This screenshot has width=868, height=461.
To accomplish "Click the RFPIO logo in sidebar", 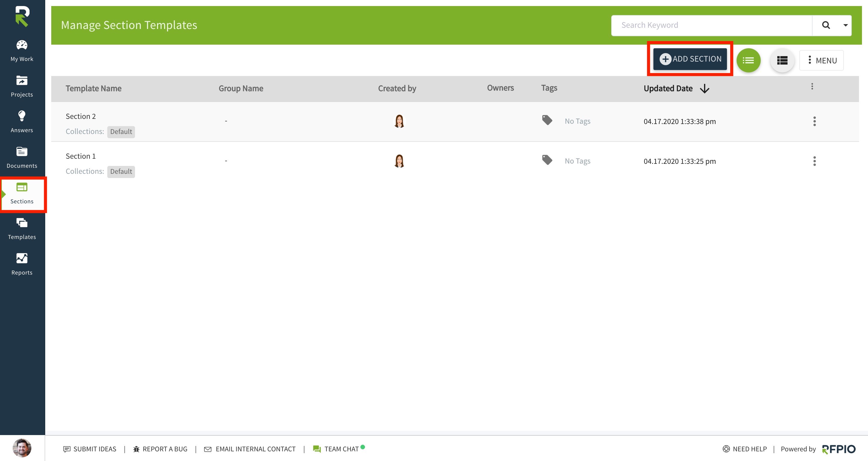I will (x=22, y=16).
